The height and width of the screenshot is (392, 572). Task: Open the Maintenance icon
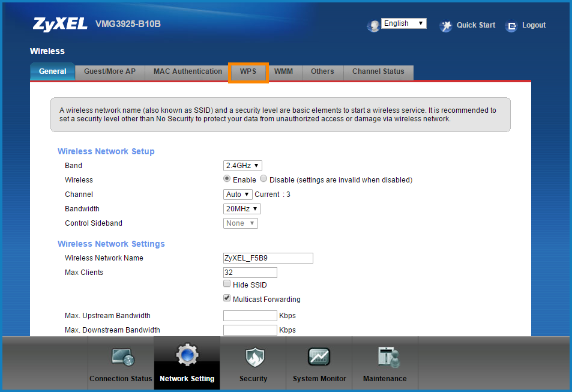tap(385, 357)
